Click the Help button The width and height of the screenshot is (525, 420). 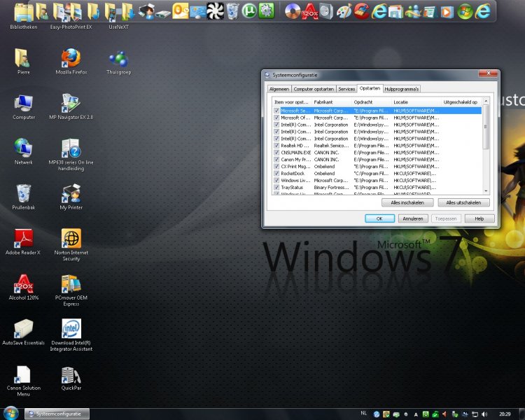[479, 218]
